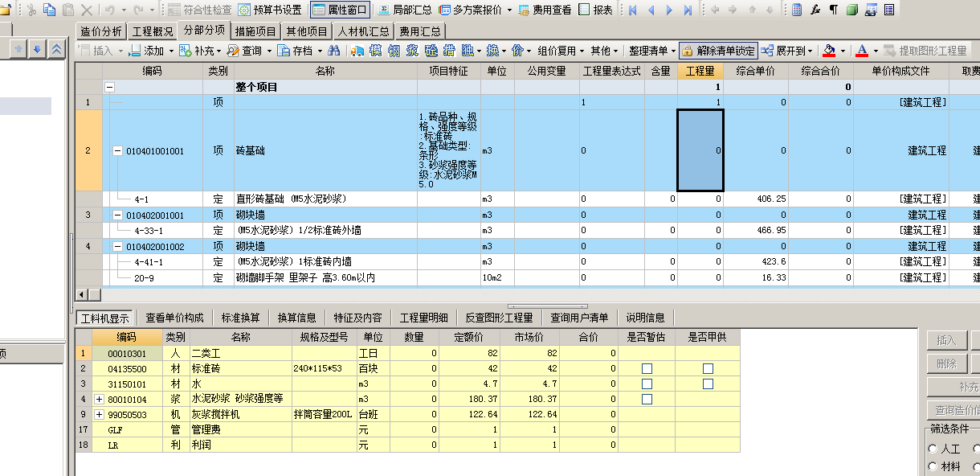Click the fx formula icon

[x=815, y=10]
